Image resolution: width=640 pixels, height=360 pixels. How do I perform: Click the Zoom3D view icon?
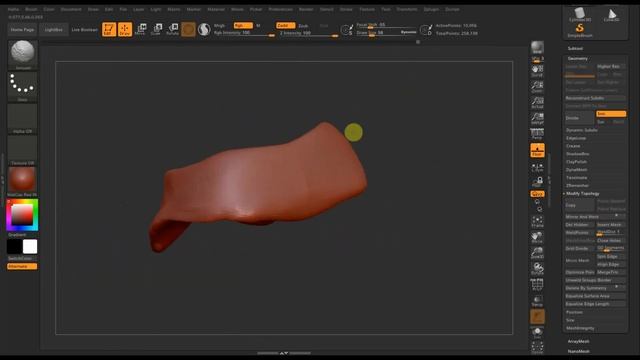(x=537, y=253)
